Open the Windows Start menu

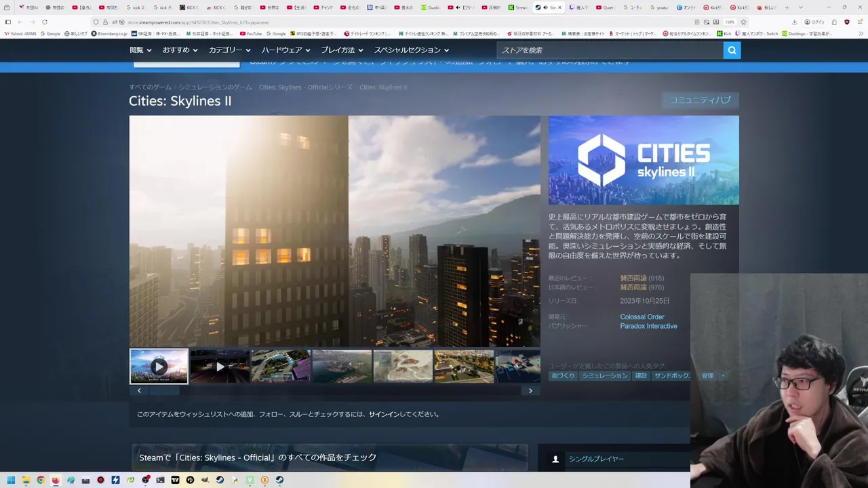pyautogui.click(x=11, y=480)
